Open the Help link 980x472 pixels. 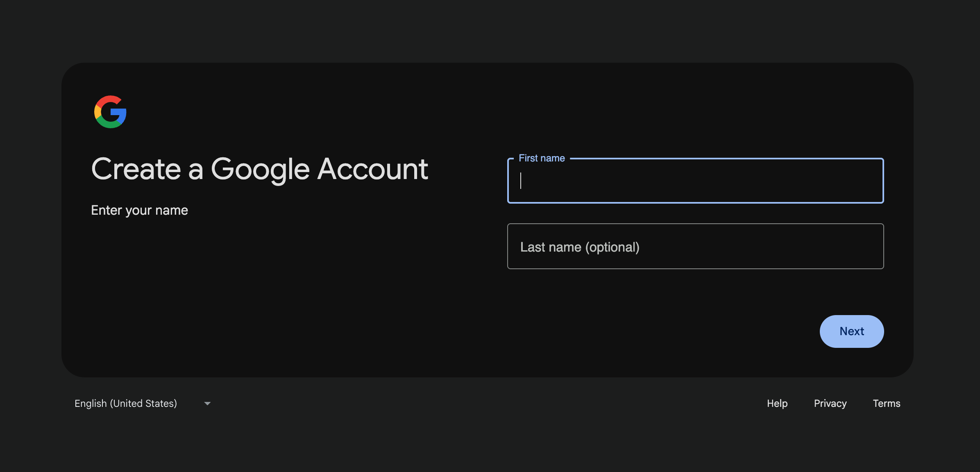(x=777, y=404)
